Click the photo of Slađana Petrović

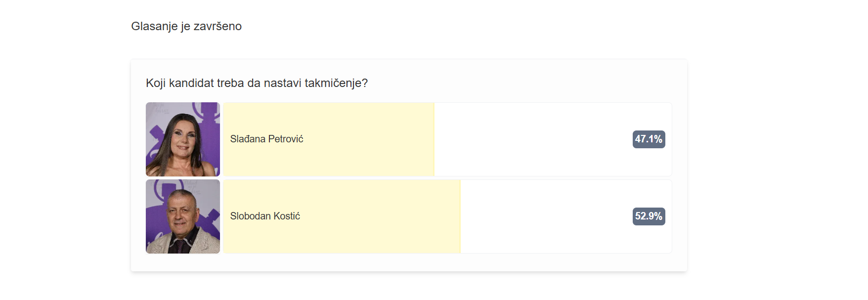tap(183, 139)
